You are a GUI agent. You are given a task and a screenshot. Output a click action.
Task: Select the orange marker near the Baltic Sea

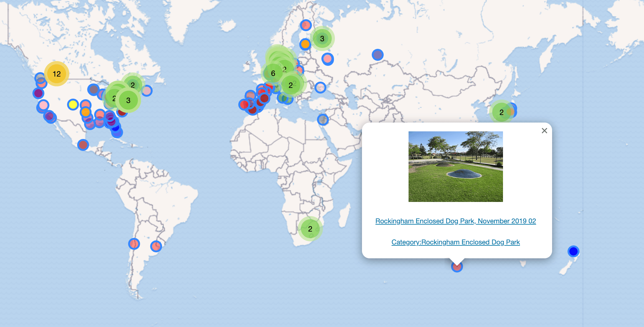[305, 44]
